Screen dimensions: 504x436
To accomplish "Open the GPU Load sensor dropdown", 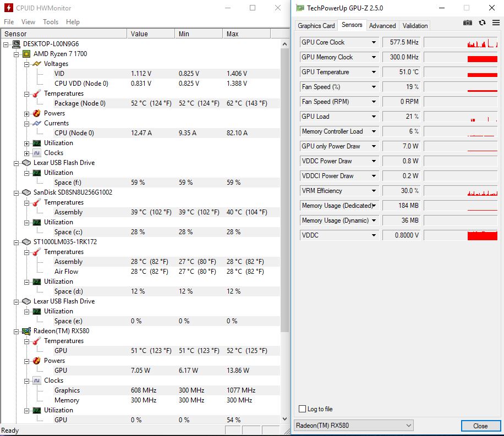I will tap(374, 117).
